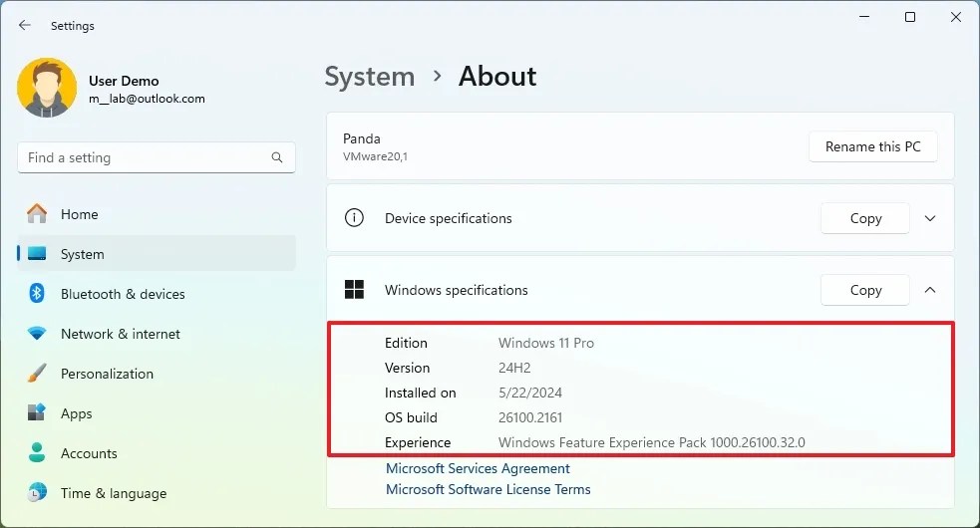Select System in the sidebar
The width and height of the screenshot is (980, 528).
tap(157, 253)
